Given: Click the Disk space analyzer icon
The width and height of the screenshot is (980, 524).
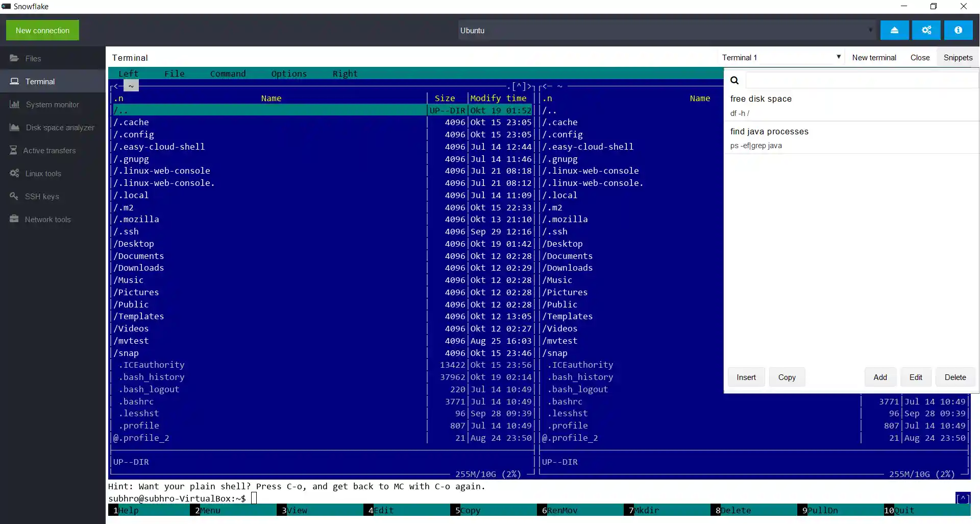Looking at the screenshot, I should click(x=14, y=127).
